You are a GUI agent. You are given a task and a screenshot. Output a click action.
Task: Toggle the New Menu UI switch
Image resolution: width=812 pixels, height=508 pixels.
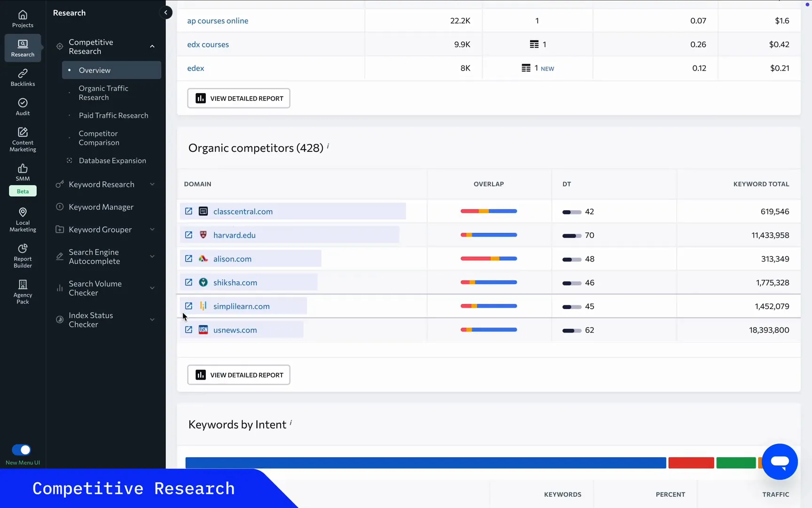(20, 450)
